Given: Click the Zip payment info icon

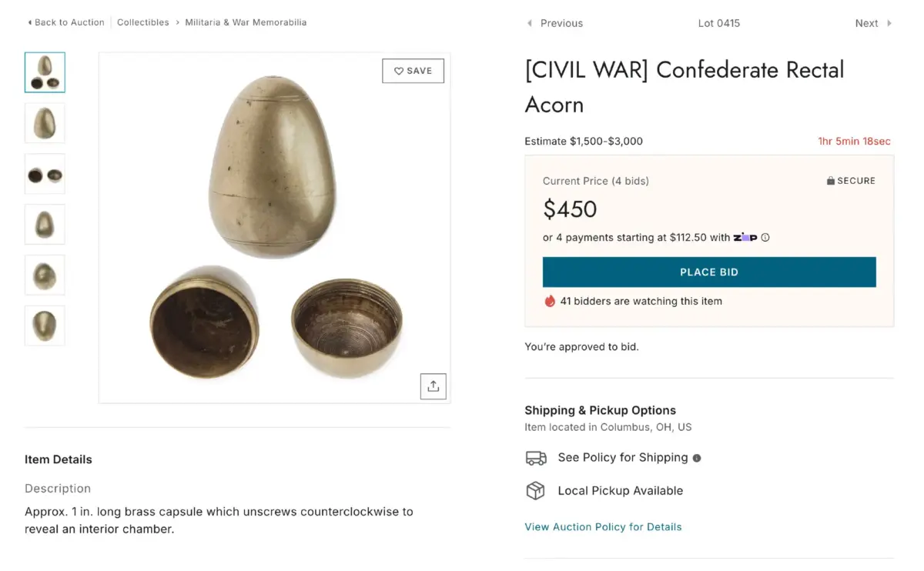Looking at the screenshot, I should click(x=765, y=238).
